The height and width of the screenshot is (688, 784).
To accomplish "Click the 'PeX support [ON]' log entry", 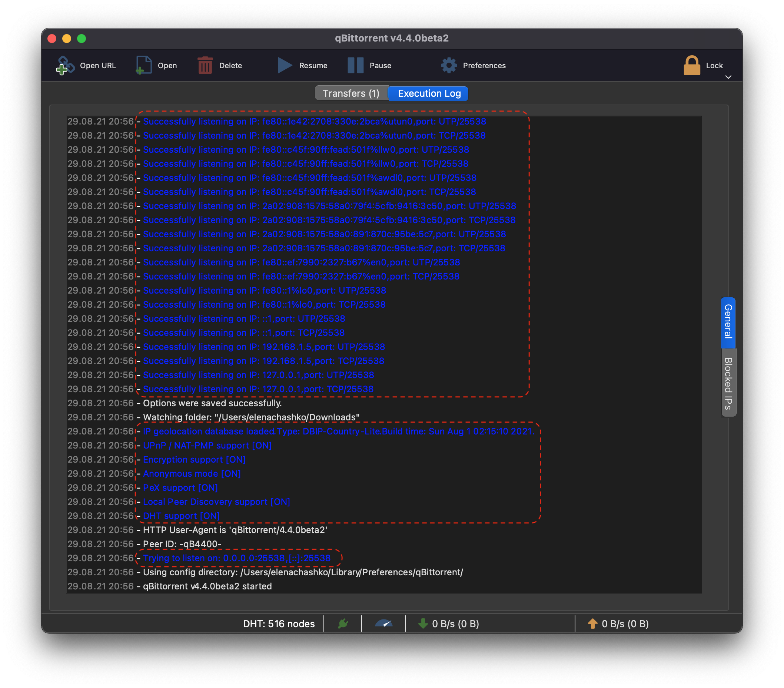I will [180, 488].
